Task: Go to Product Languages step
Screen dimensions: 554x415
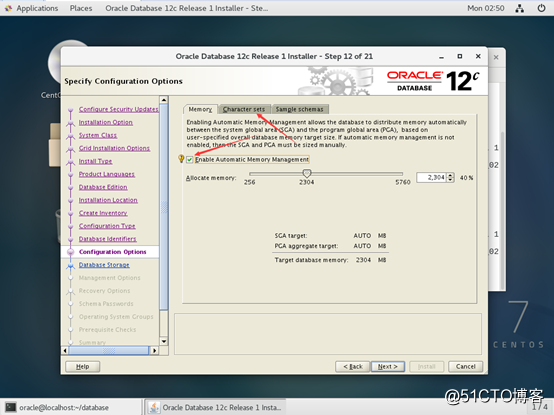Action: [x=107, y=174]
